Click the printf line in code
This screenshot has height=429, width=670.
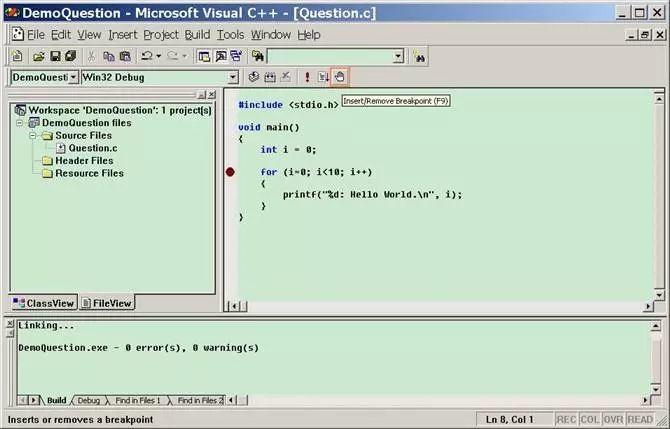click(x=372, y=194)
